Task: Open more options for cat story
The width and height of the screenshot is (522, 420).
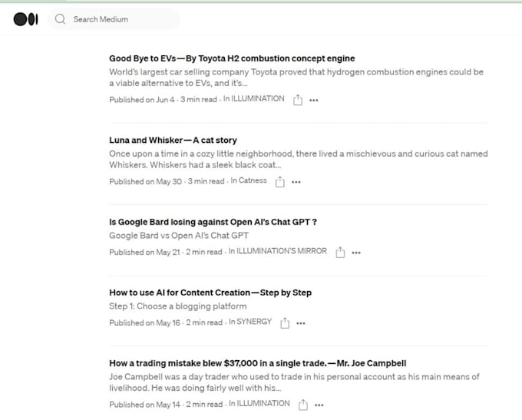Action: click(x=296, y=182)
